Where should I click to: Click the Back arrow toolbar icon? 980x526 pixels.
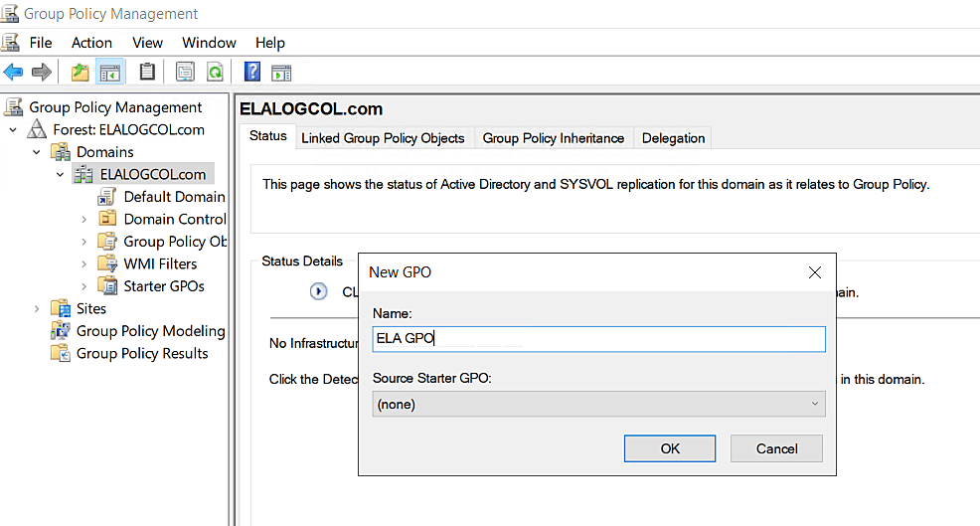coord(13,72)
